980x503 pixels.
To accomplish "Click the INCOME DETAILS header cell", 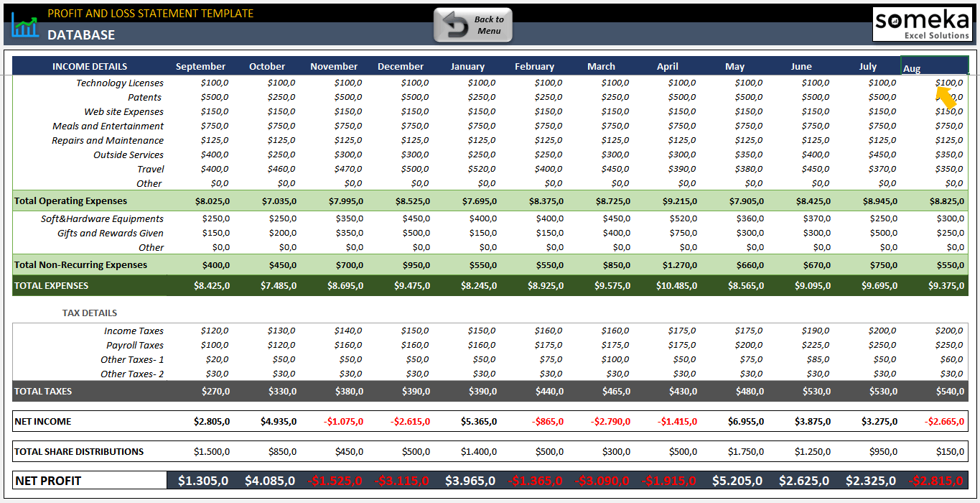I will pos(89,65).
